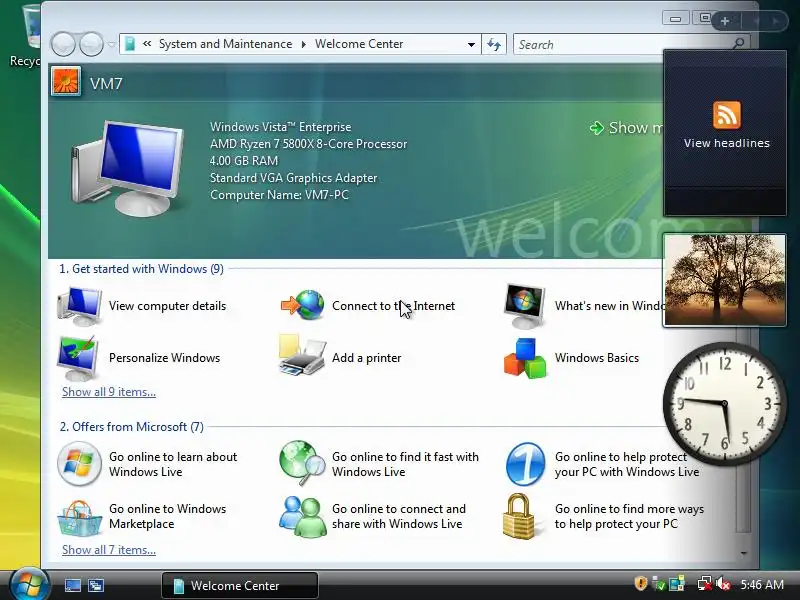Click Add a printer label
Screen dimensions: 800x600
click(366, 358)
